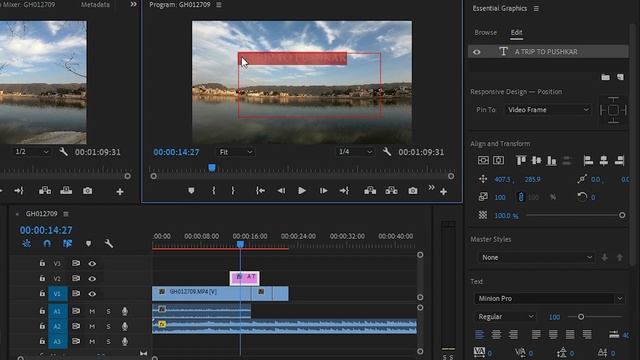Left align text paragraph
The image size is (640, 360).
coord(480,335)
